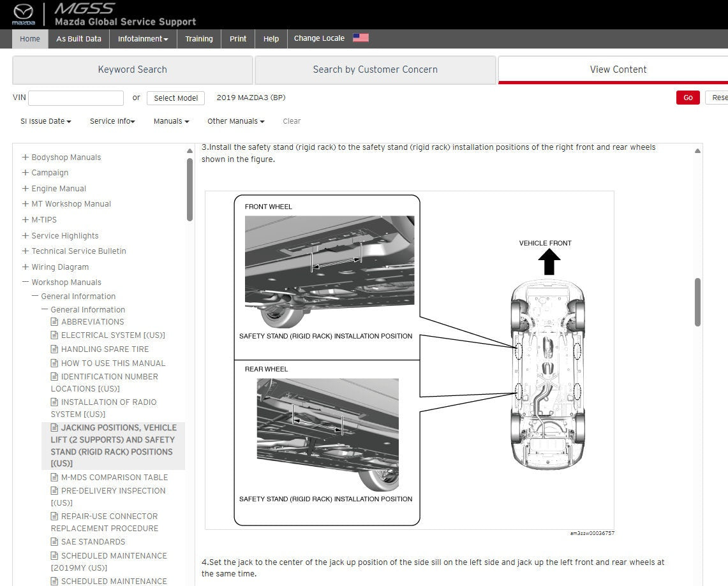Open the Service Info dropdown
Image resolution: width=728 pixels, height=586 pixels.
click(112, 121)
